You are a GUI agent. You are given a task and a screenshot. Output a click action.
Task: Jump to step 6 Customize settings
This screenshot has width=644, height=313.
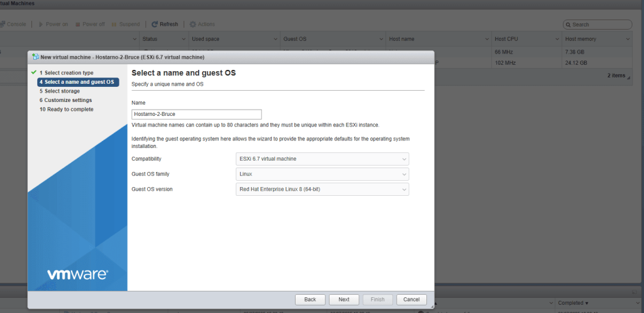[x=65, y=100]
